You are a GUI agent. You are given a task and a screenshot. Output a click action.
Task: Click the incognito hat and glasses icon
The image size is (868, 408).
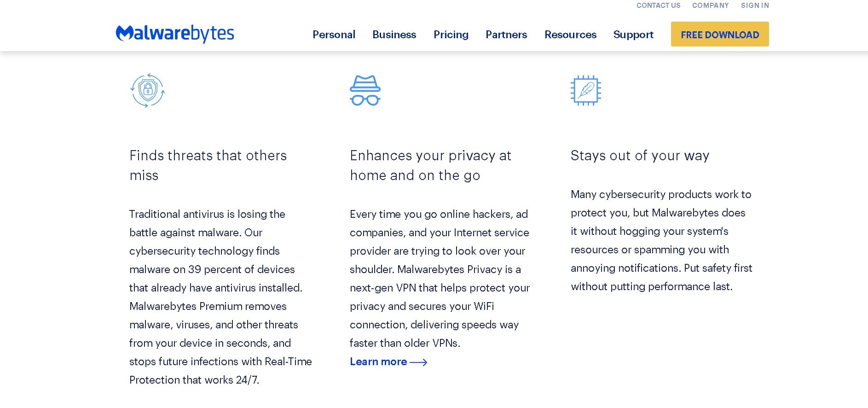coord(365,90)
